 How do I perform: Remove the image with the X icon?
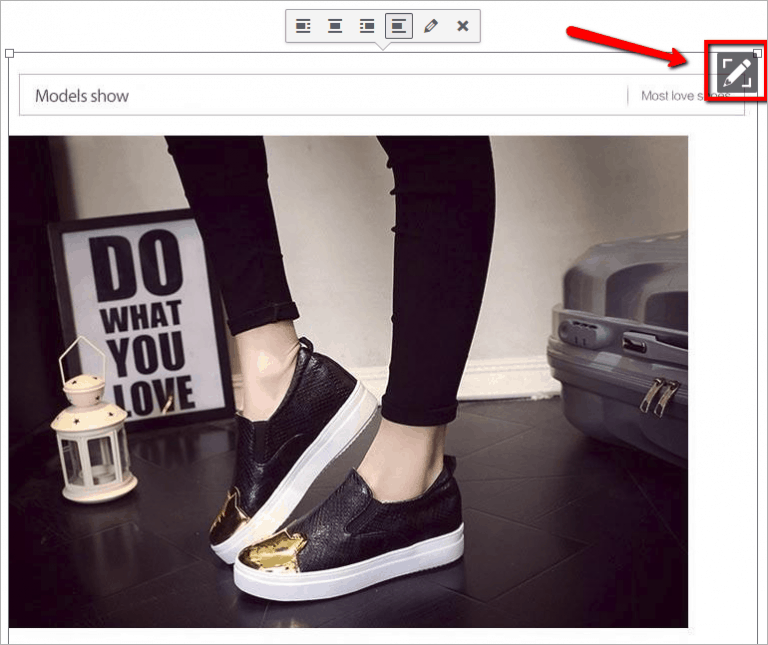(x=463, y=26)
